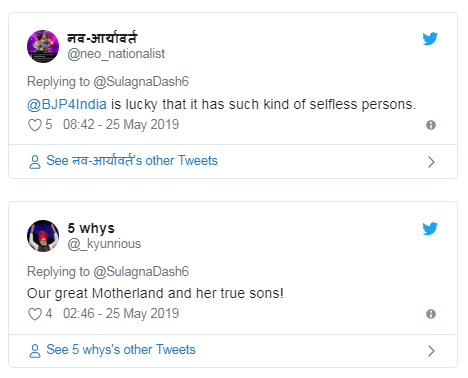Click Twitter bird icon on 5 whys tweet
Image resolution: width=468 pixels, height=378 pixels.
[x=430, y=229]
